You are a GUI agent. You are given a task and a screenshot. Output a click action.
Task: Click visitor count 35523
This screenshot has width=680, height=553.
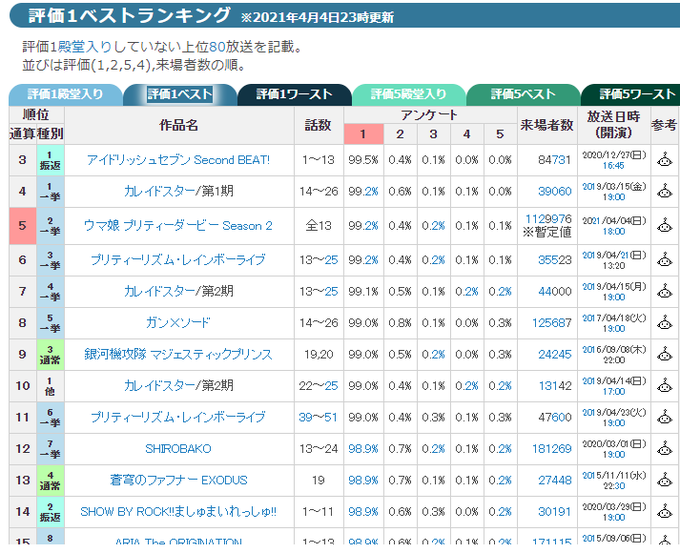pyautogui.click(x=555, y=260)
